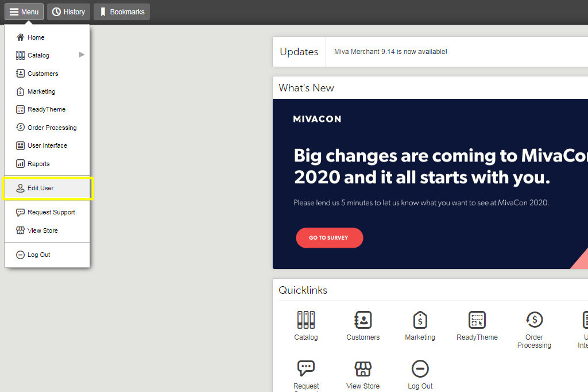This screenshot has width=588, height=392.
Task: Click the What's New heading
Action: [307, 88]
